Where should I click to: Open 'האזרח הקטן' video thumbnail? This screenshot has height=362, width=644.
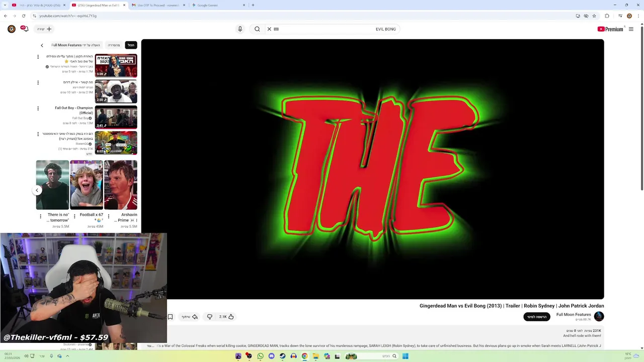(116, 65)
